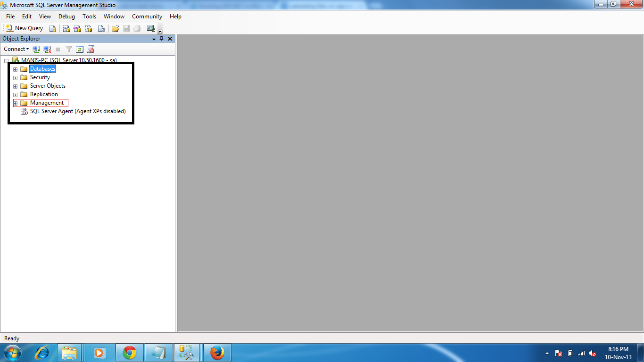Toggle Object Explorer auto-hide pin
Image resolution: width=644 pixels, height=362 pixels.
(162, 39)
